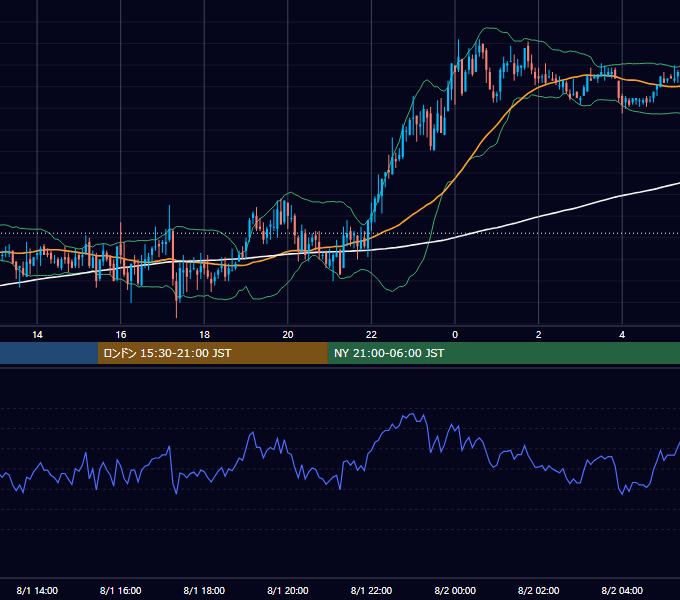
Task: Click the blue session band before the London session
Action: 49,353
